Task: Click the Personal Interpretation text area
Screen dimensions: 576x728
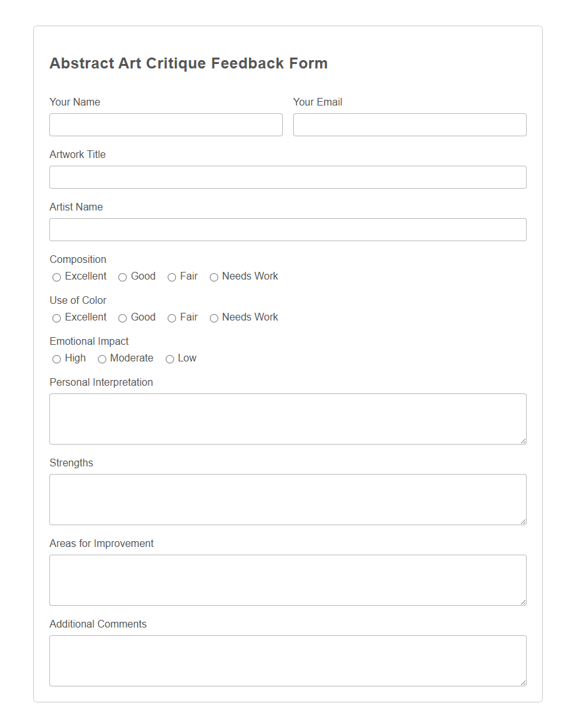Action: click(x=287, y=419)
